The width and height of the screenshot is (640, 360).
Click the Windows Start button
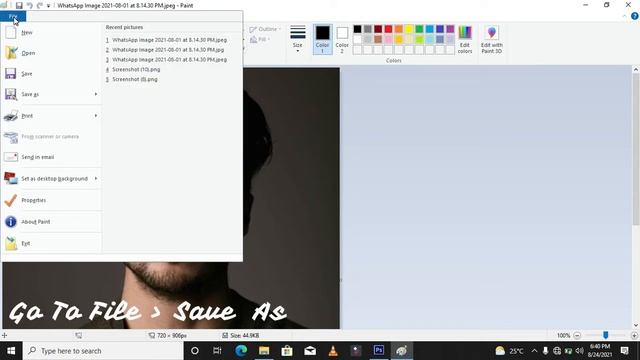11,351
